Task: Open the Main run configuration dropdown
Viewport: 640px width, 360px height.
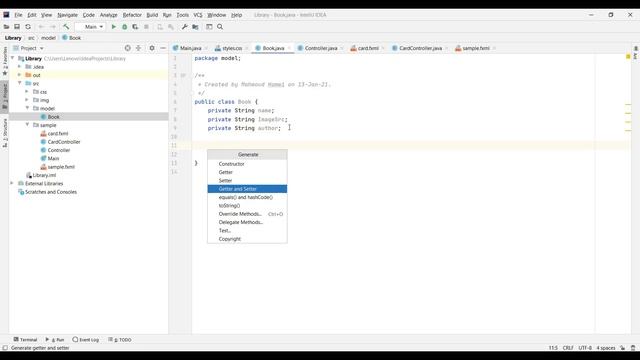Action: (x=91, y=27)
